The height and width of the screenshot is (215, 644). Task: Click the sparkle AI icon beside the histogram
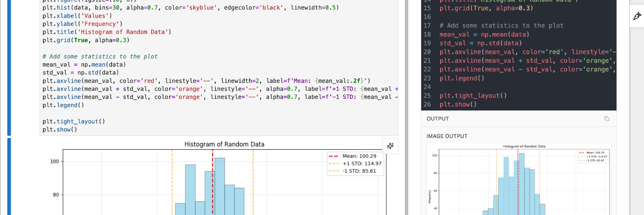pos(390,146)
